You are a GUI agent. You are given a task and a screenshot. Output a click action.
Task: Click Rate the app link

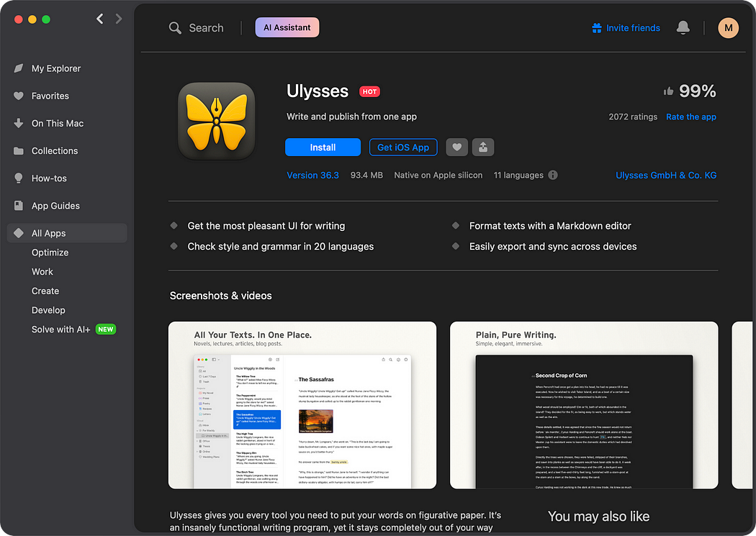[x=690, y=117]
